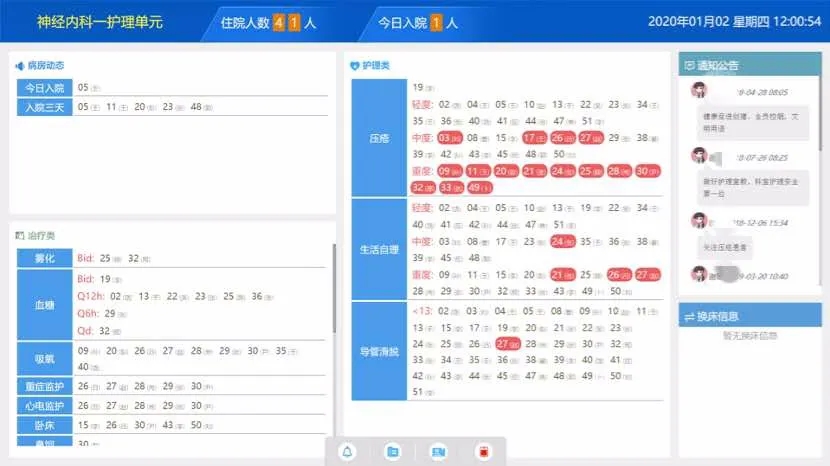The width and height of the screenshot is (830, 466).
Task: Select the 心电监护 treatment label
Action: click(44, 406)
